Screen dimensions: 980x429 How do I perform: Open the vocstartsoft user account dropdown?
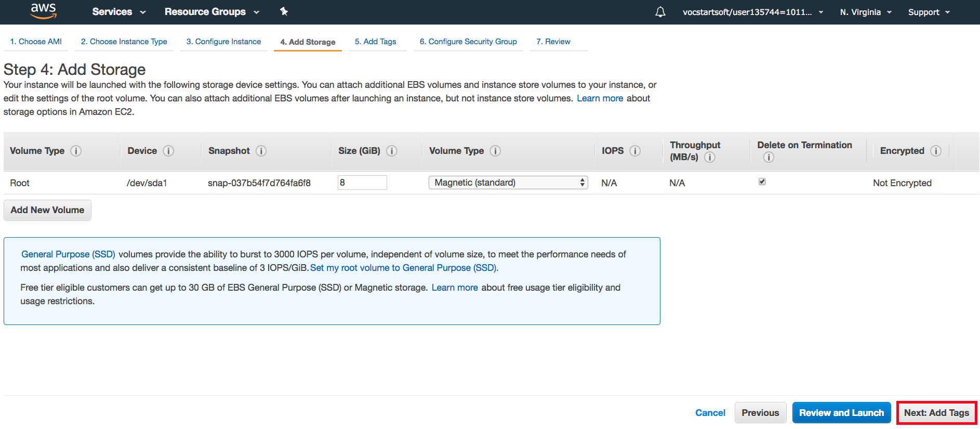point(753,12)
